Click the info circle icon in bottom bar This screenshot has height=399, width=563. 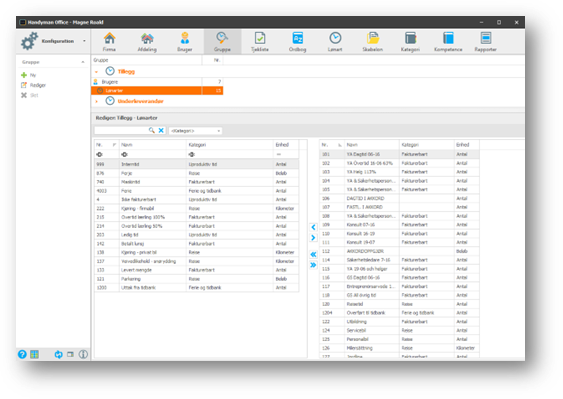pyautogui.click(x=83, y=354)
